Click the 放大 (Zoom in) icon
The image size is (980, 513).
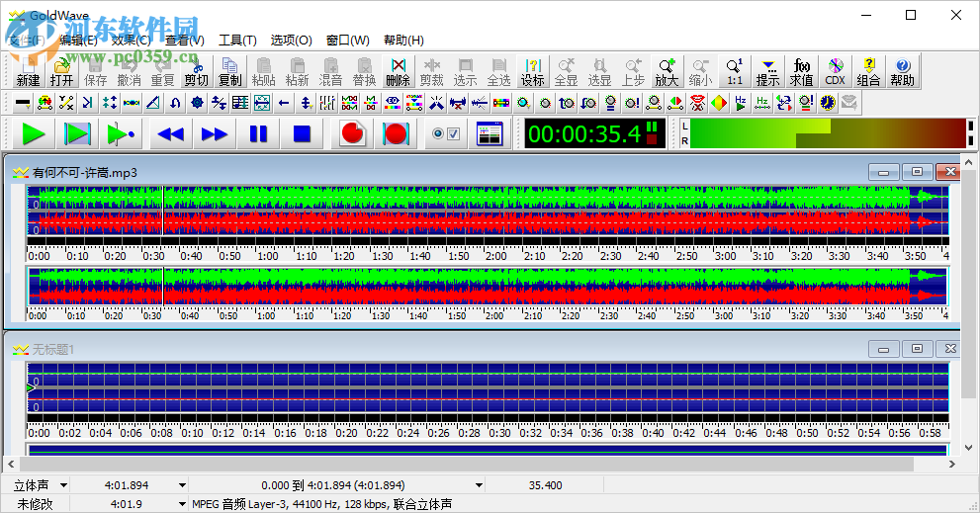pyautogui.click(x=668, y=71)
